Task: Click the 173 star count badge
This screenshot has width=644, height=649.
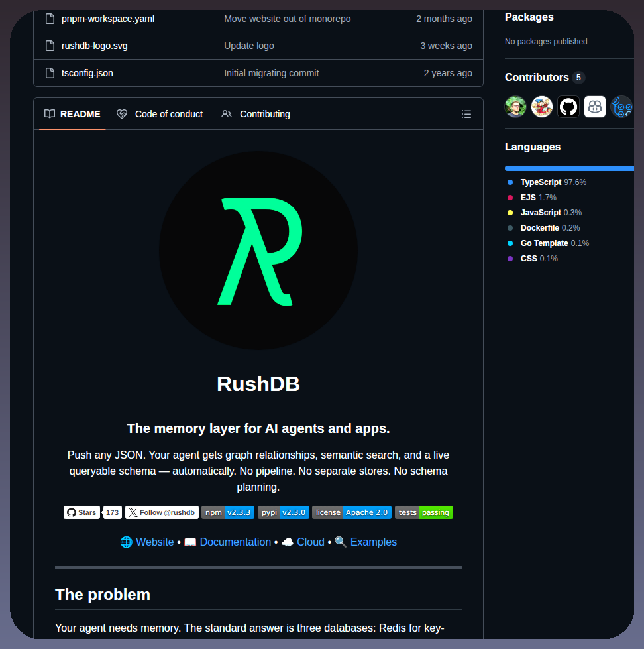Action: point(112,512)
